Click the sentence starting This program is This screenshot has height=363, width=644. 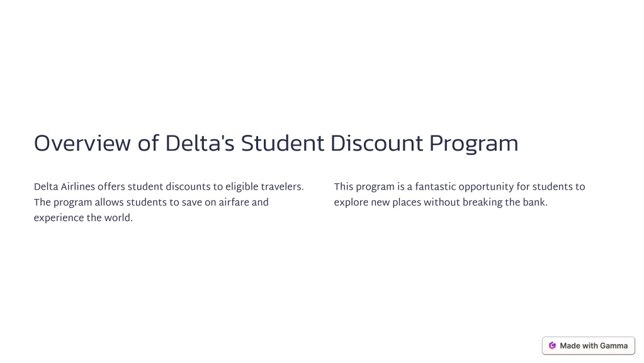click(459, 195)
